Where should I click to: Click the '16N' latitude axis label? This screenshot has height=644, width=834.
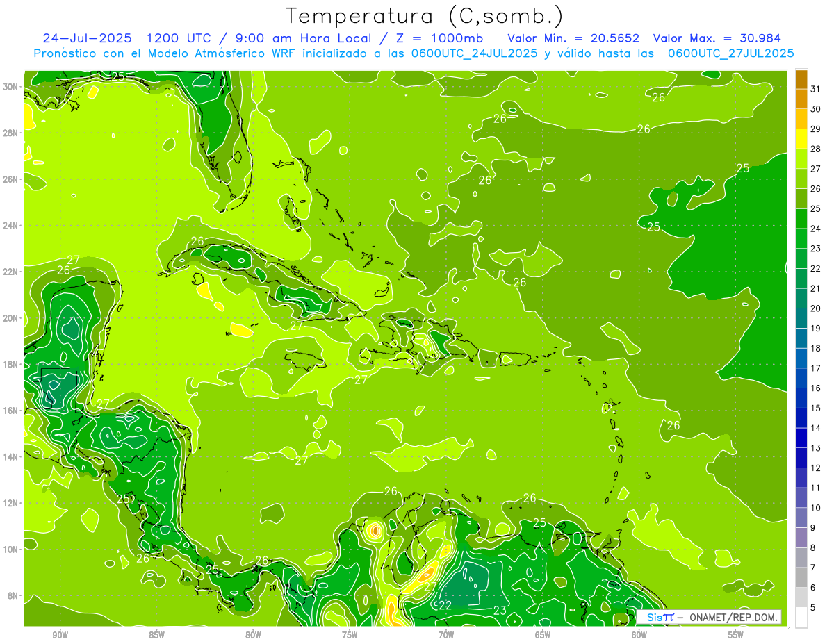tap(11, 410)
